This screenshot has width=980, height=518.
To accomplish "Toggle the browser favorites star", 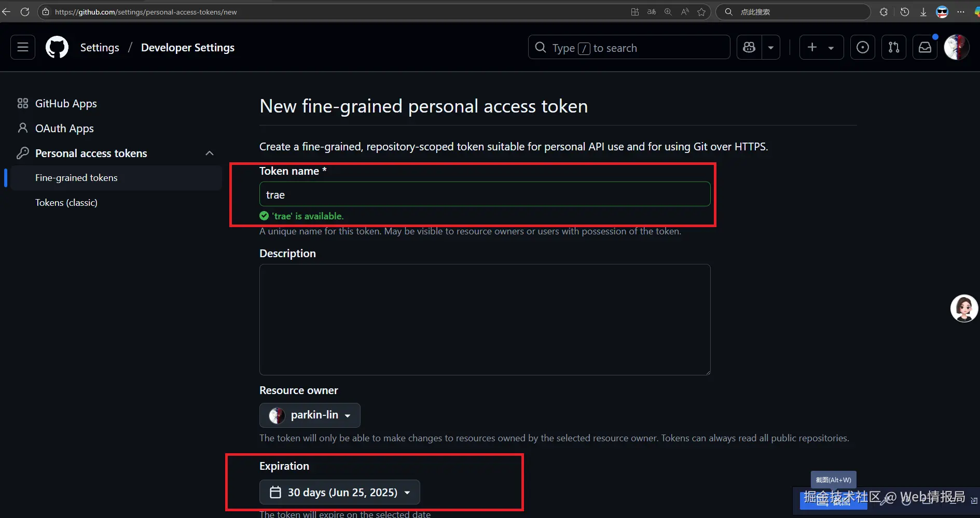I will click(702, 11).
